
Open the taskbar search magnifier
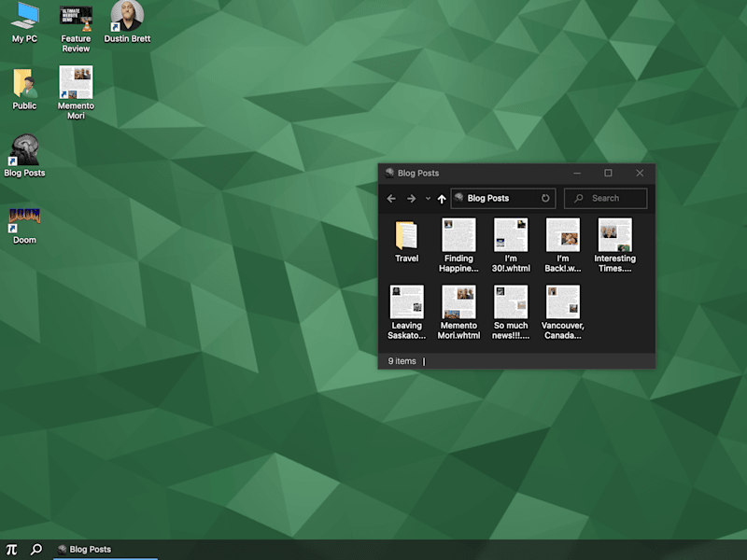tap(36, 550)
